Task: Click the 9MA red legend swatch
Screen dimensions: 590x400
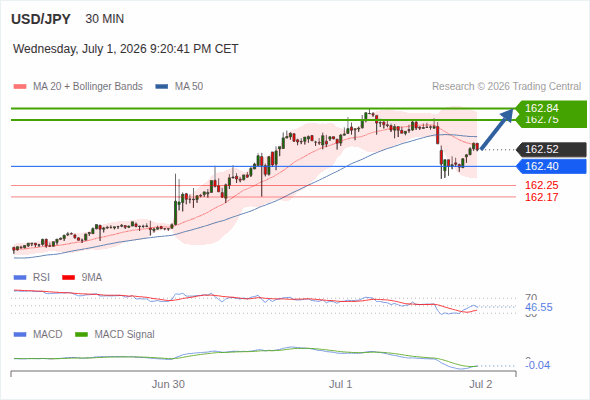Action: tap(68, 278)
